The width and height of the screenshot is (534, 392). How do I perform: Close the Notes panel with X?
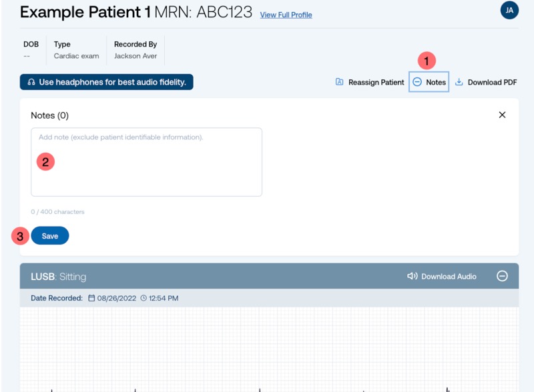coord(502,115)
